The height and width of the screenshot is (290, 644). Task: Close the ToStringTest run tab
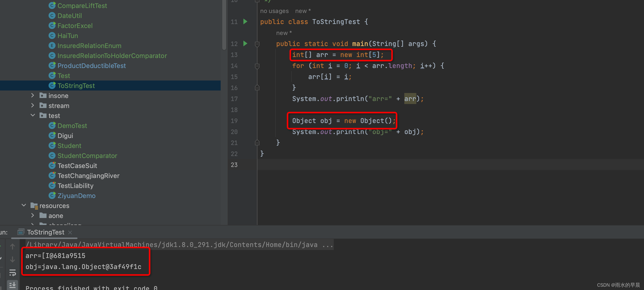click(x=70, y=232)
